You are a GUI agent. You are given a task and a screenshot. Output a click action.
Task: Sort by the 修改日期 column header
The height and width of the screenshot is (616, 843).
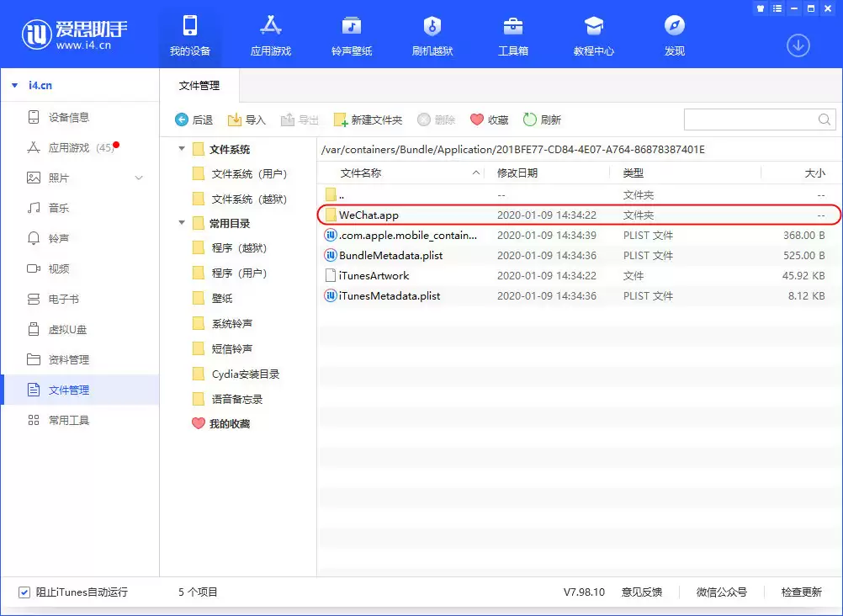[x=548, y=173]
